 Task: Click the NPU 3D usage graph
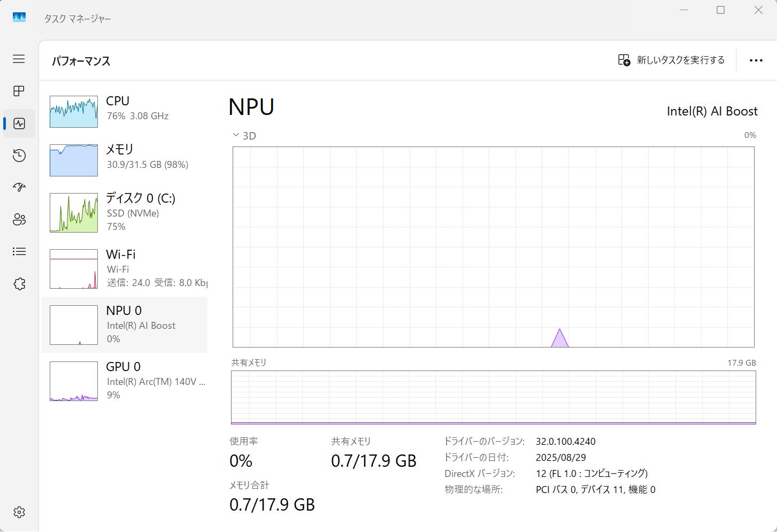tap(494, 247)
